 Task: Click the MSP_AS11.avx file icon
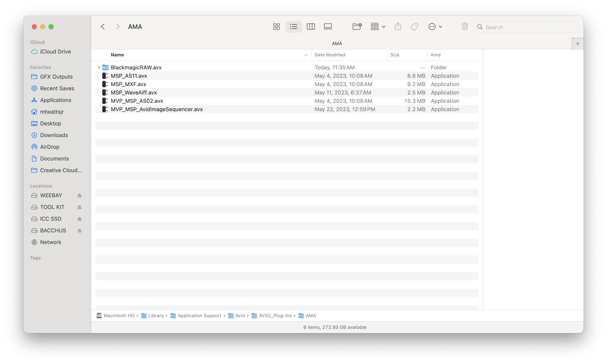click(x=105, y=76)
